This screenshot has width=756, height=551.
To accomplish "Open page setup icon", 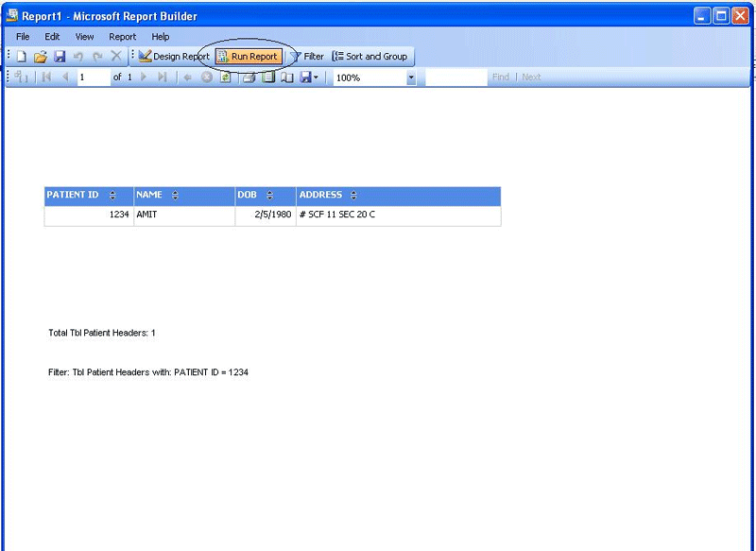I will (287, 77).
